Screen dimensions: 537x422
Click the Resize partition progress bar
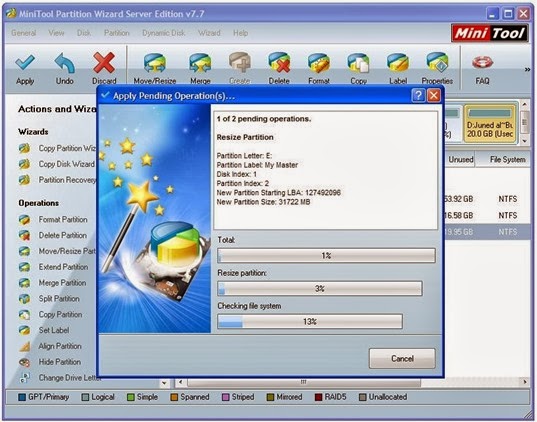tap(320, 288)
